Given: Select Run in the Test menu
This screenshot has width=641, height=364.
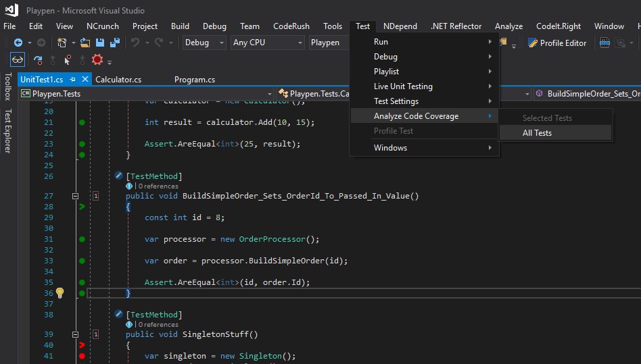Looking at the screenshot, I should [x=425, y=42].
